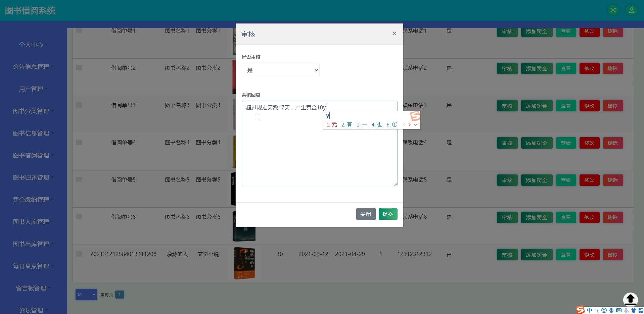Tick the checkbox for 借阅单号2 row

pos(79,68)
